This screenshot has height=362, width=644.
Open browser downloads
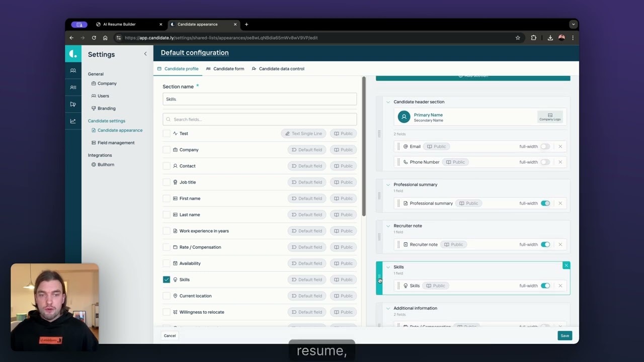pos(550,38)
